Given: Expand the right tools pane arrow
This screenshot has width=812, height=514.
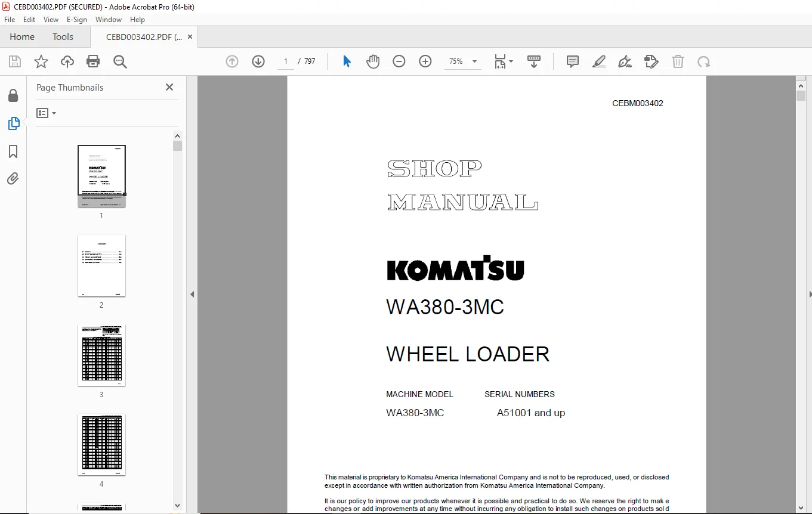Looking at the screenshot, I should click(x=810, y=294).
